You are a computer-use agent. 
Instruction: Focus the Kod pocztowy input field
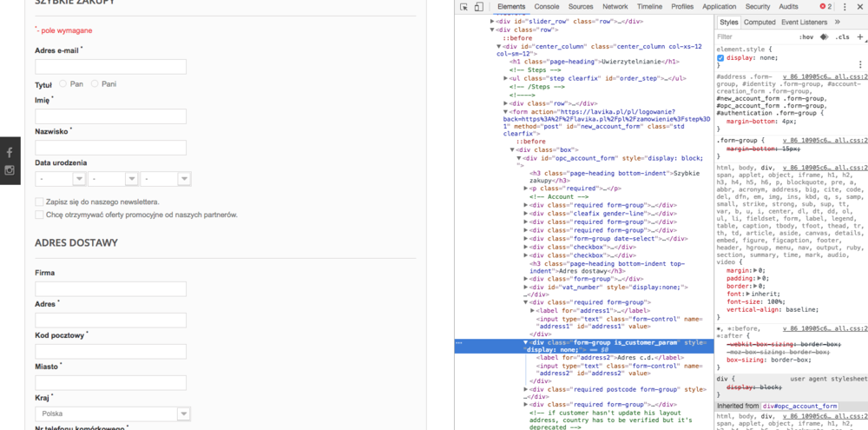(111, 352)
